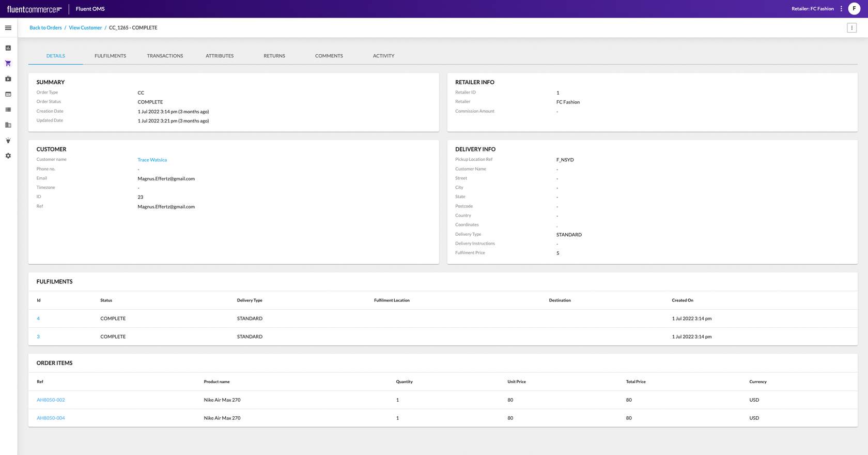Click the Back to Orders breadcrumb link

tap(45, 28)
